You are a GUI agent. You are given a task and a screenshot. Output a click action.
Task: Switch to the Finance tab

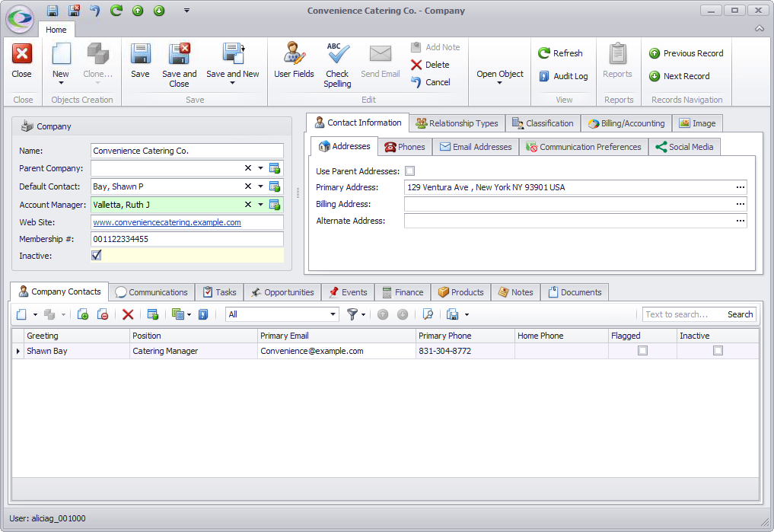coord(403,292)
